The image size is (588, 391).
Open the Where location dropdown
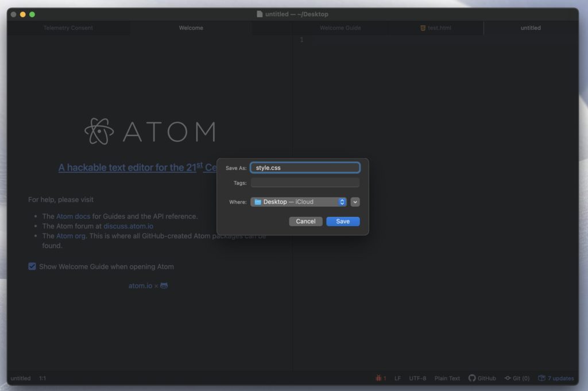[x=299, y=202]
